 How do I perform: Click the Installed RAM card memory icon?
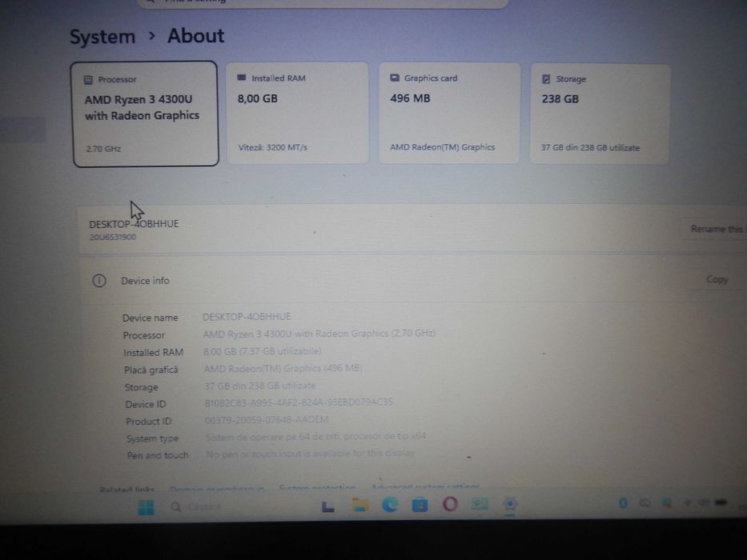pos(242,78)
